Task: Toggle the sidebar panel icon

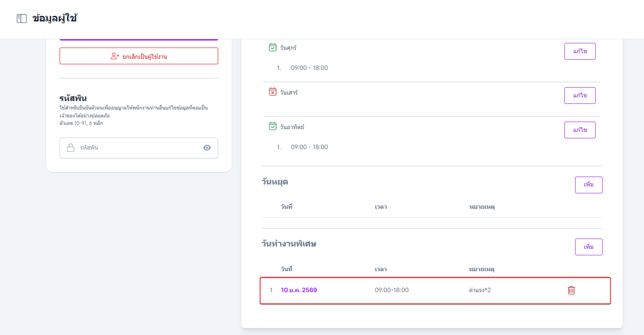Action: tap(21, 19)
